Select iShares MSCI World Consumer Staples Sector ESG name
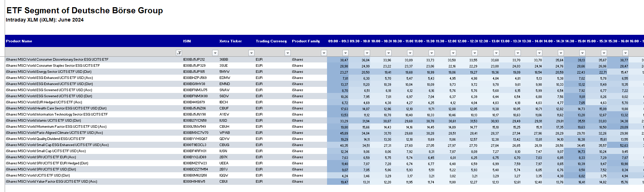The image size is (644, 192). pos(53,66)
